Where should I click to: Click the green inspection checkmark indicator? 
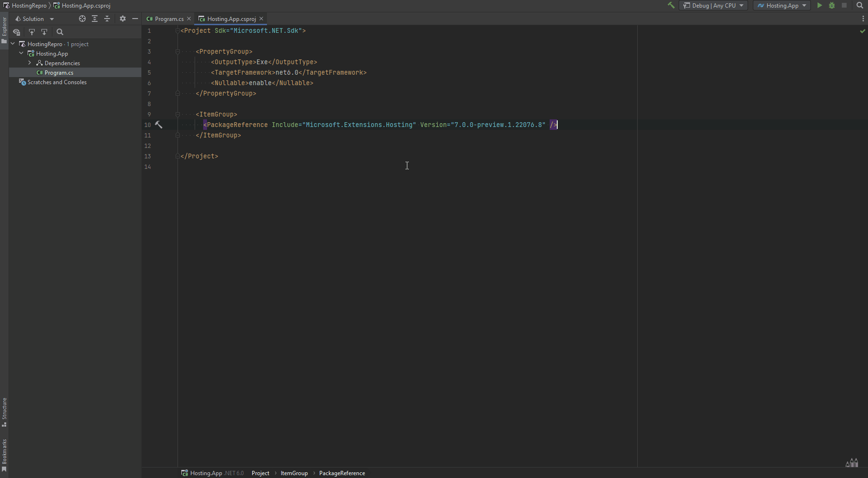coord(862,31)
